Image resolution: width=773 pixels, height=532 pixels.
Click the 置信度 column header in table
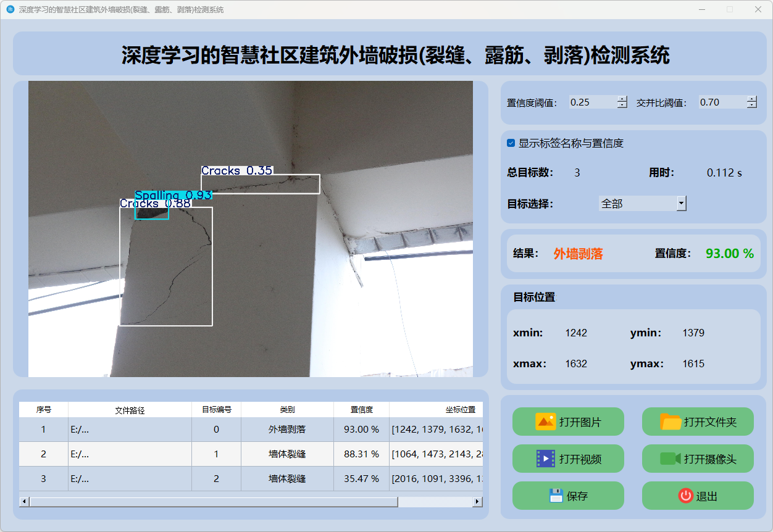(362, 410)
